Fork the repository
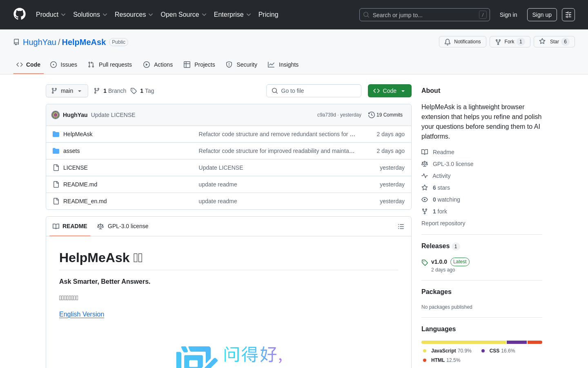Viewport: 588px width, 368px height. tap(510, 42)
